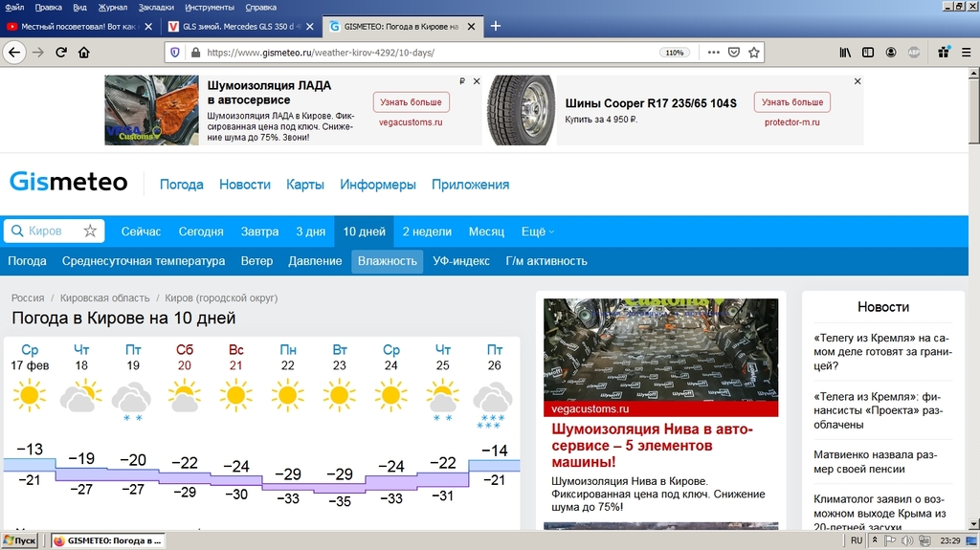Screen dimensions: 980x550
Task: Click the adblock extension icon
Action: [914, 53]
